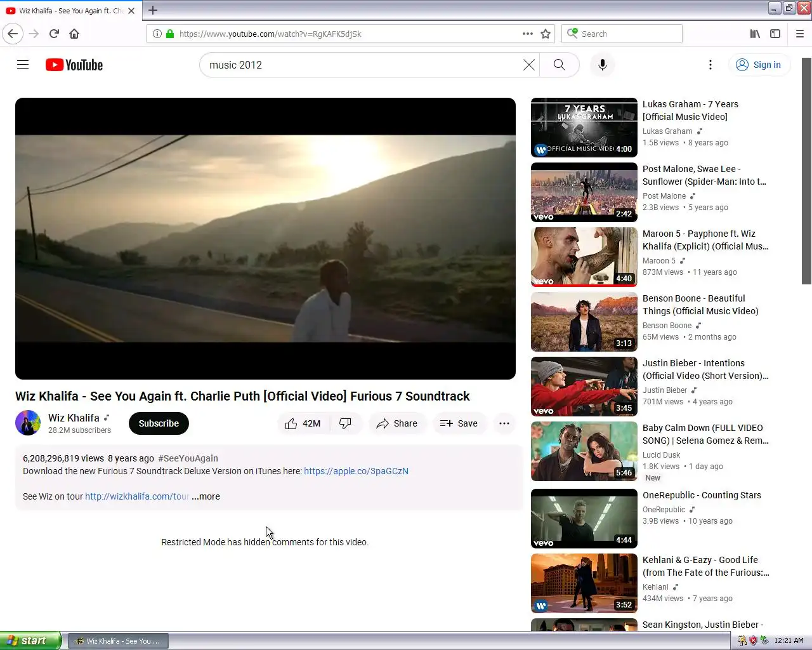
Task: Bookmark this page with the star icon
Action: [x=546, y=34]
